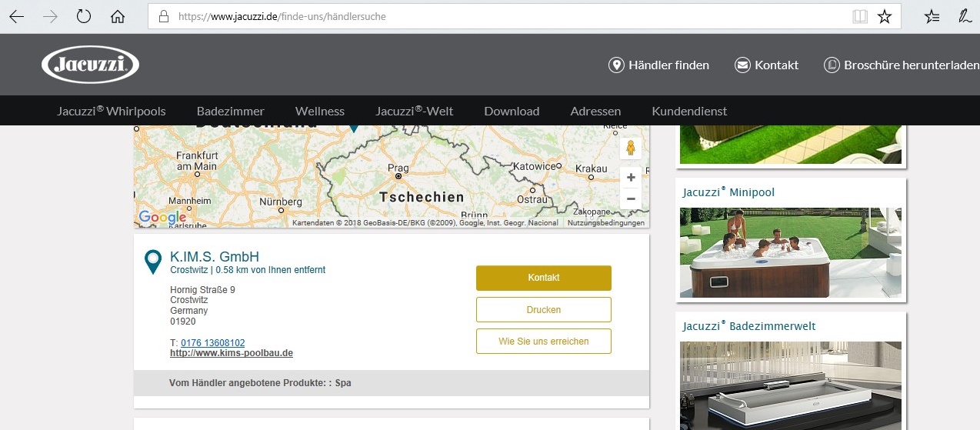Viewport: 980px width, 430px height.
Task: Click the envelope icon beside Kontakt
Action: [x=742, y=65]
